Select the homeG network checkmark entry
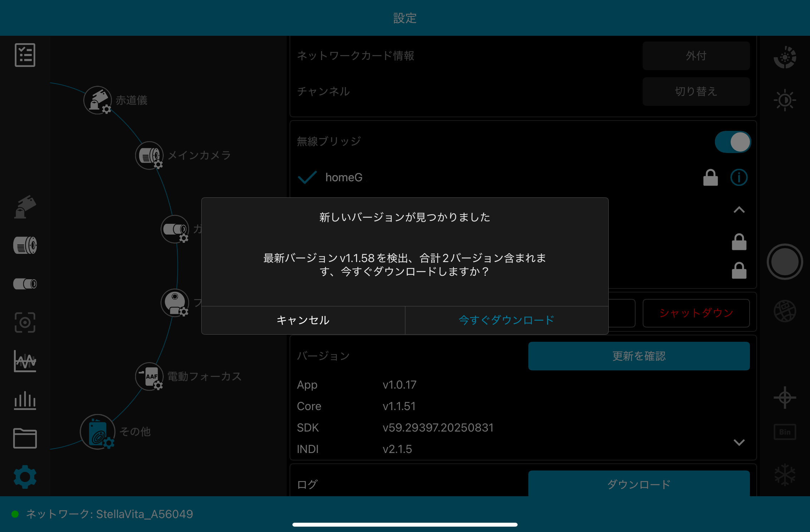Viewport: 810px width, 532px height. [x=343, y=177]
